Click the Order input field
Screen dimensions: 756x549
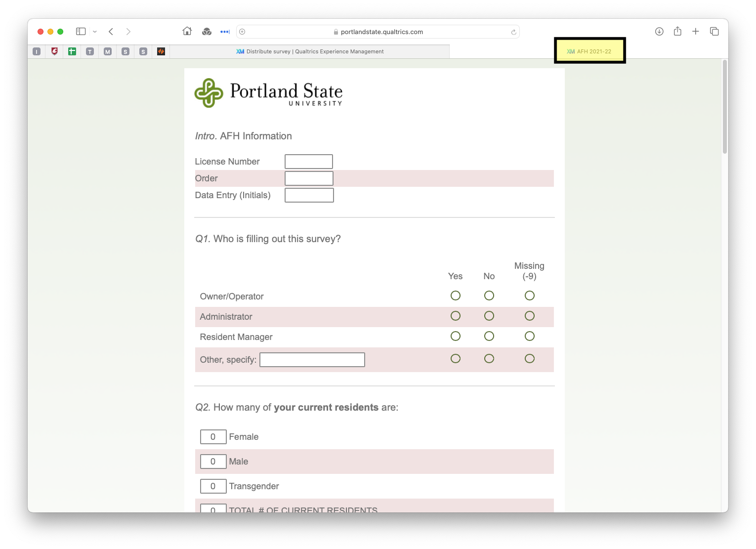coord(309,178)
